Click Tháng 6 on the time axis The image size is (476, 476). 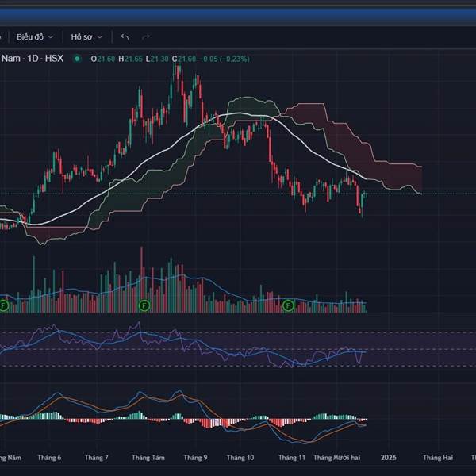point(49,458)
